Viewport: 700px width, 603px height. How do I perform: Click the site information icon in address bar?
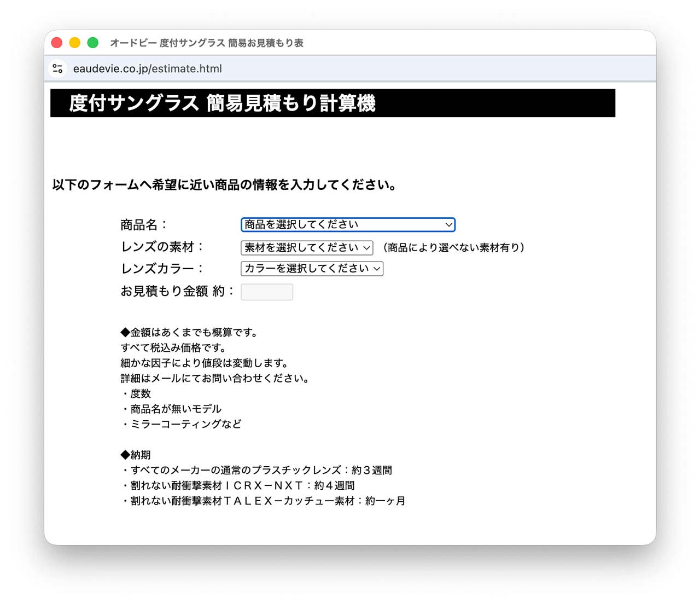tap(57, 68)
